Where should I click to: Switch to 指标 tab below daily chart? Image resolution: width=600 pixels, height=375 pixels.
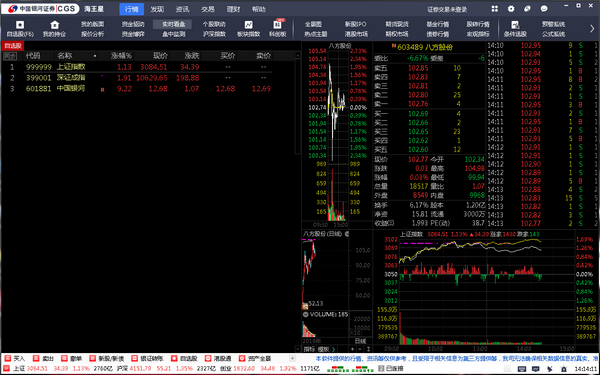pyautogui.click(x=310, y=349)
